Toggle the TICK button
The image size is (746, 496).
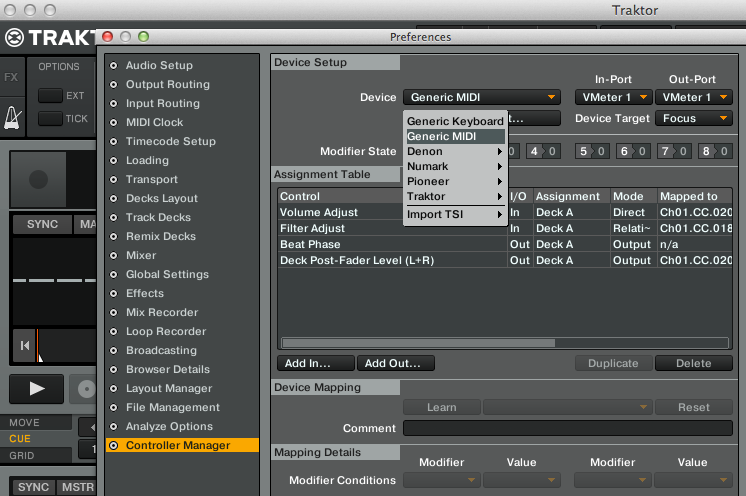pos(50,118)
